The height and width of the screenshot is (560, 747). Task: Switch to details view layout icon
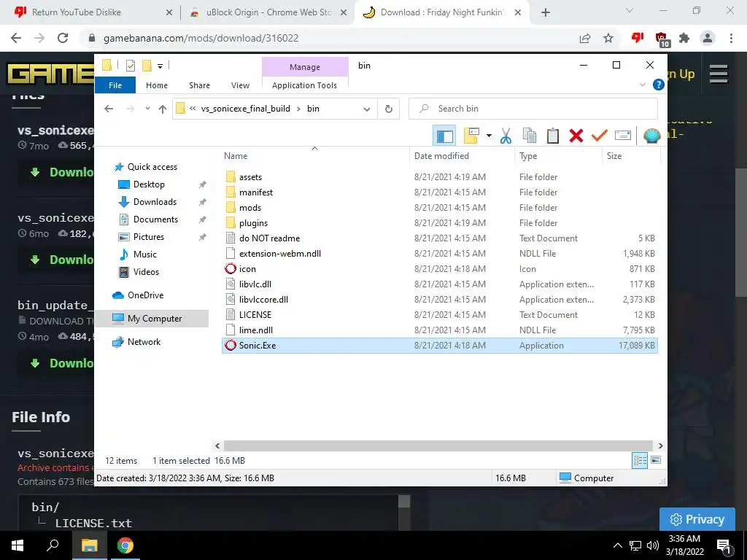pos(640,461)
